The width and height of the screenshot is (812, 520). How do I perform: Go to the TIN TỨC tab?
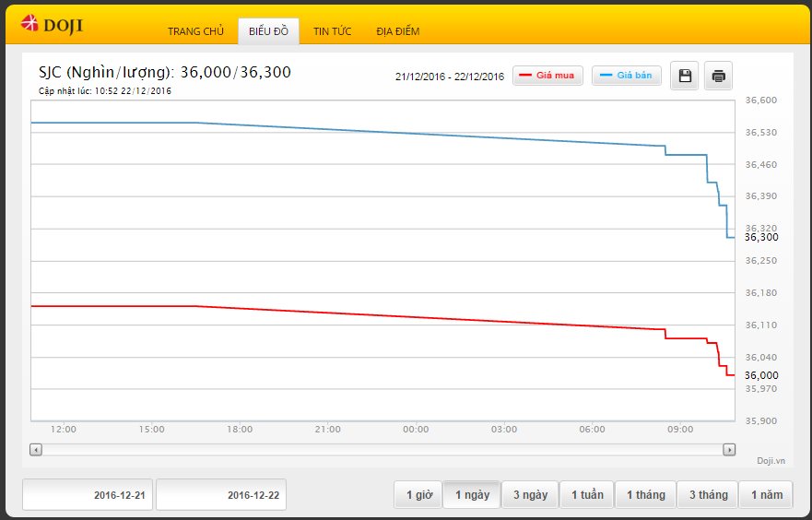coord(333,31)
